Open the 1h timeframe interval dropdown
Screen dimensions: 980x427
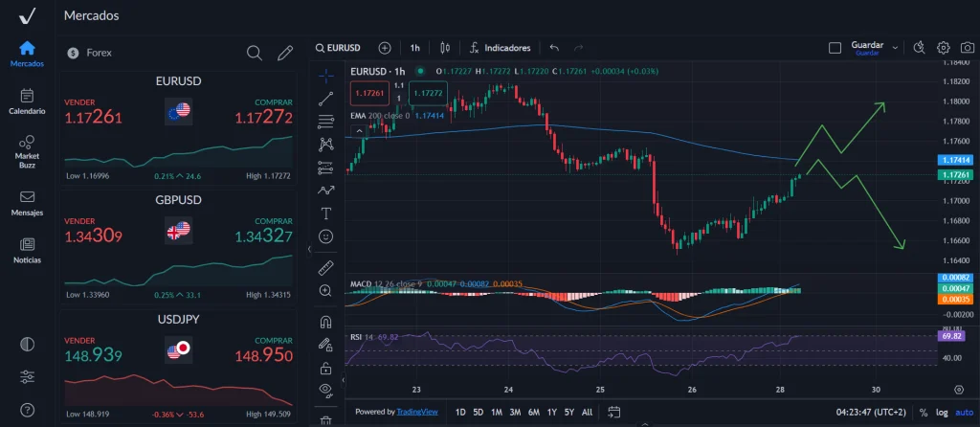click(x=415, y=47)
